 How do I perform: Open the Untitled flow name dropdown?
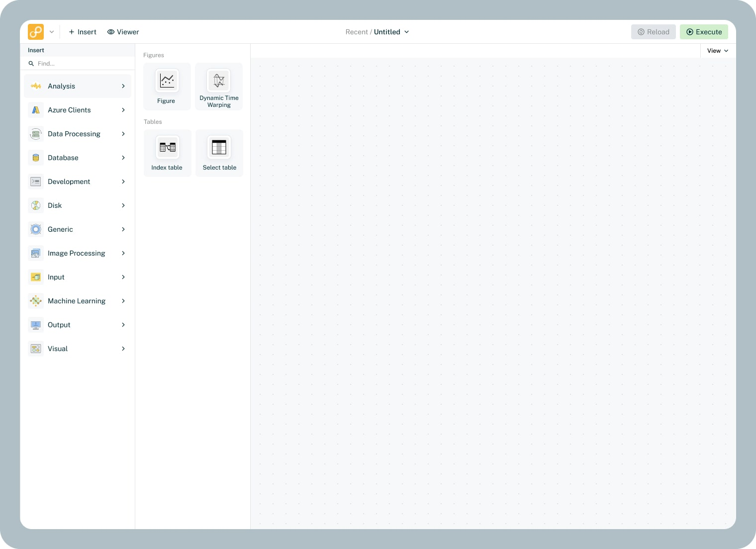coord(391,32)
